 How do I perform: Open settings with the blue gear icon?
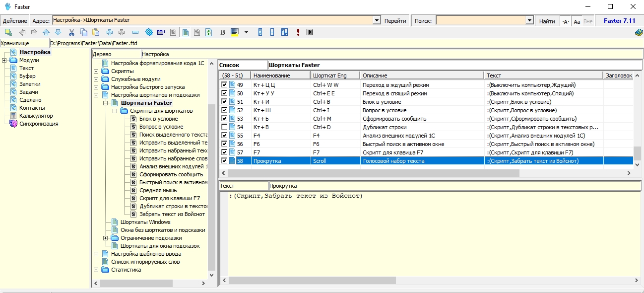coord(148,32)
